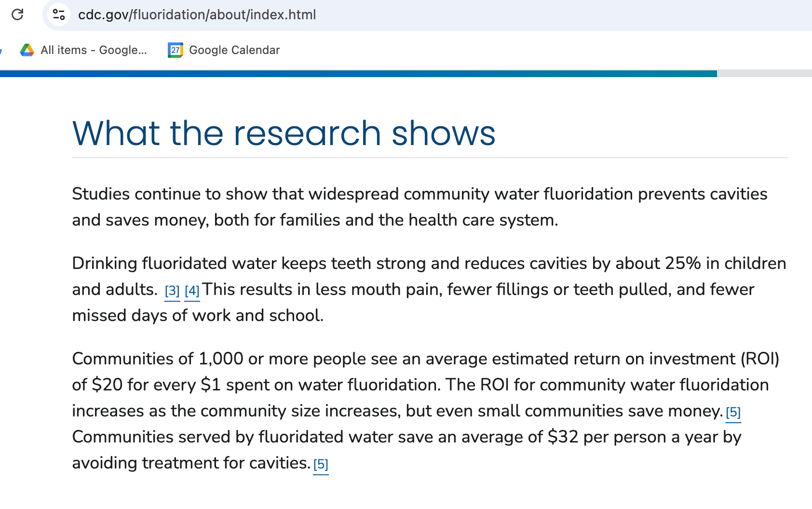Open citation [5] after "save money."
Image resolution: width=812 pixels, height=509 pixels.
(733, 413)
